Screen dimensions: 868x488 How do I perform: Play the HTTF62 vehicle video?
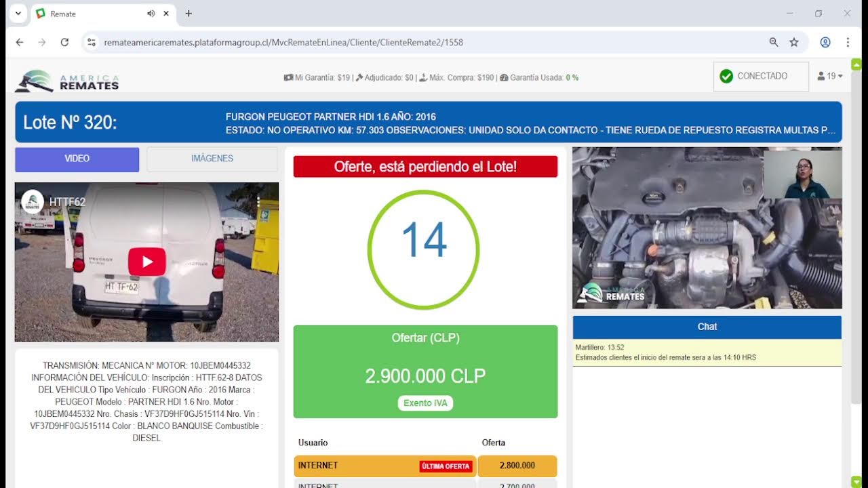tap(146, 262)
